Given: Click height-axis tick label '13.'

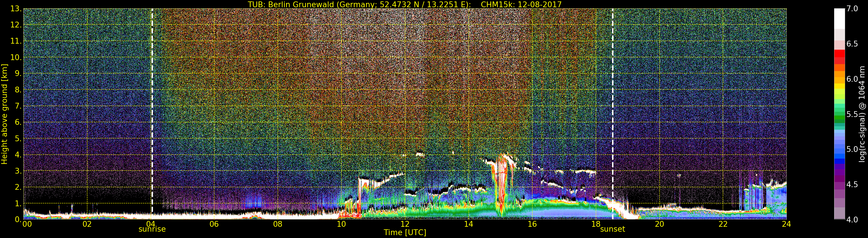Looking at the screenshot, I should coord(16,9).
